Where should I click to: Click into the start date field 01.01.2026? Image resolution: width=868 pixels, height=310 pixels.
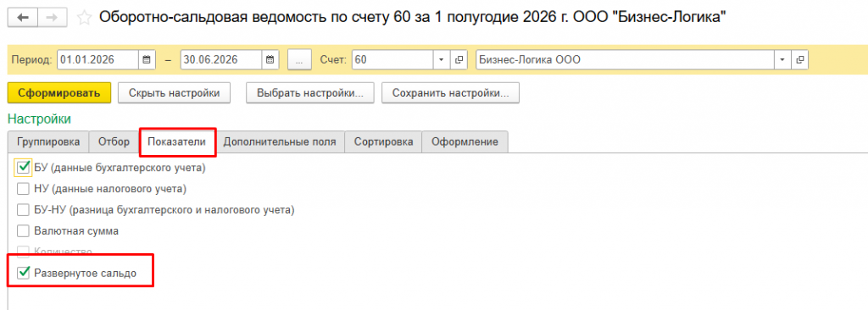click(98, 60)
